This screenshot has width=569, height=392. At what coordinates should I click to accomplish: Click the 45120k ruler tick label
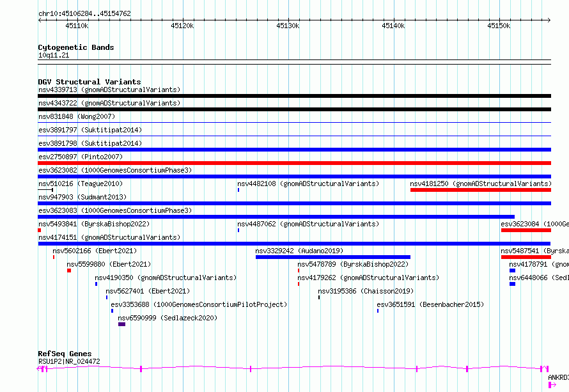[x=182, y=26]
